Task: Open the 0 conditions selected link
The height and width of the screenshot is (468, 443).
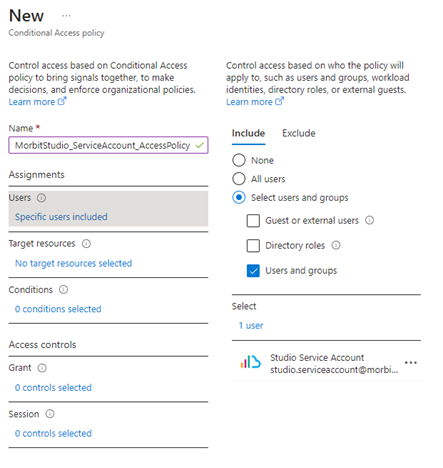Action: click(x=58, y=309)
